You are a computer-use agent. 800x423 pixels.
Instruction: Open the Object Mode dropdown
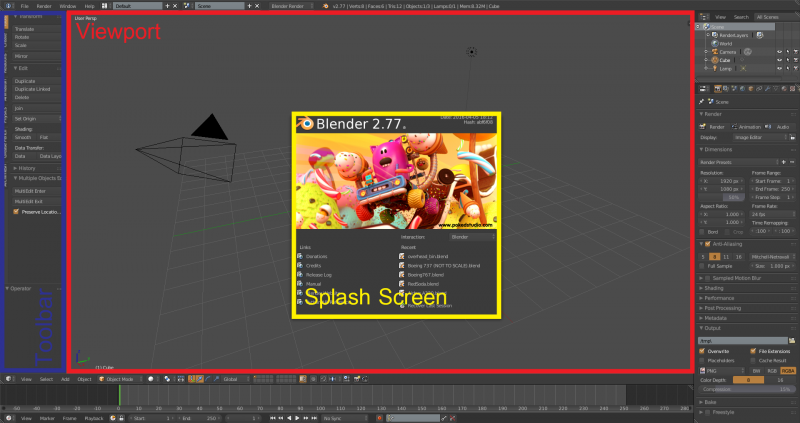tap(119, 379)
